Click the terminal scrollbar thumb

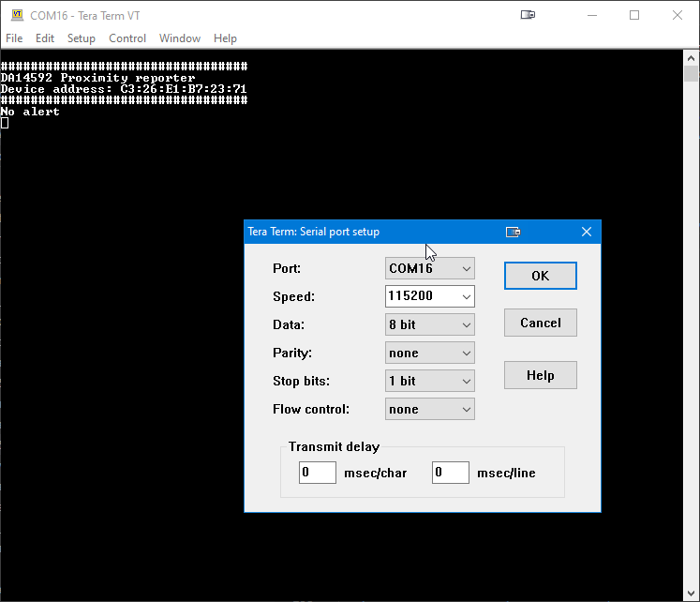691,74
